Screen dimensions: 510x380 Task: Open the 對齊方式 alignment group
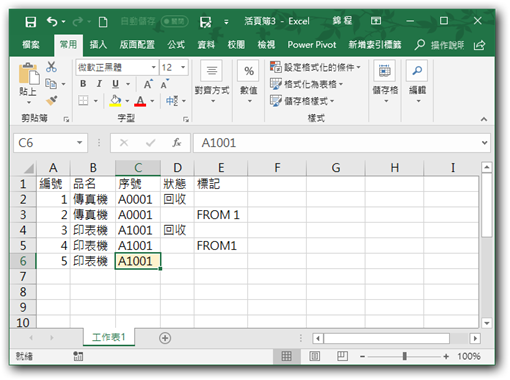point(212,82)
